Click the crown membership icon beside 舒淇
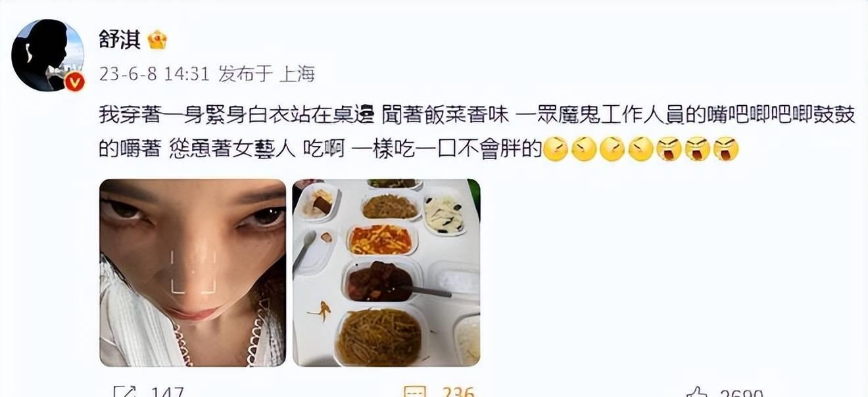Screen dimensions: 868x397 [x=158, y=40]
